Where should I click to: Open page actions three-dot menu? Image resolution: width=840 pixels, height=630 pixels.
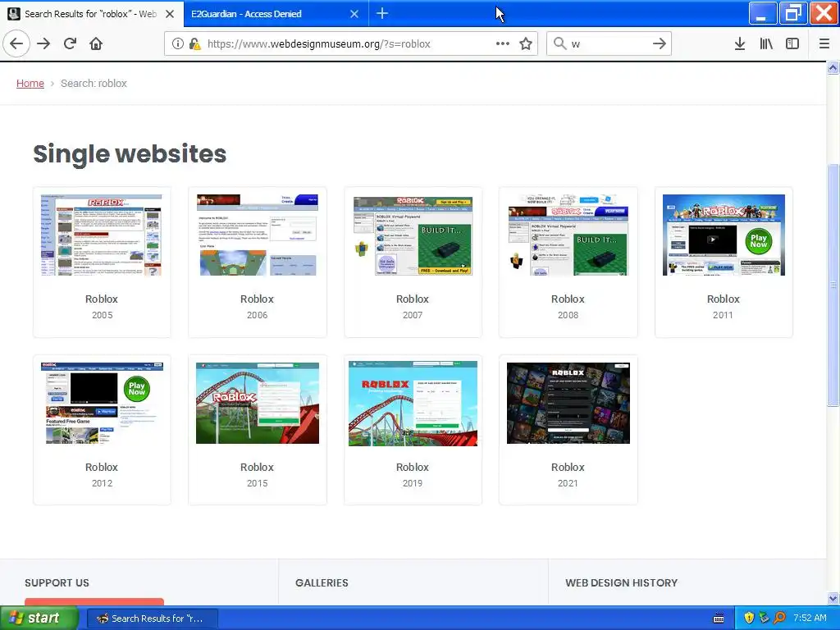pyautogui.click(x=503, y=43)
